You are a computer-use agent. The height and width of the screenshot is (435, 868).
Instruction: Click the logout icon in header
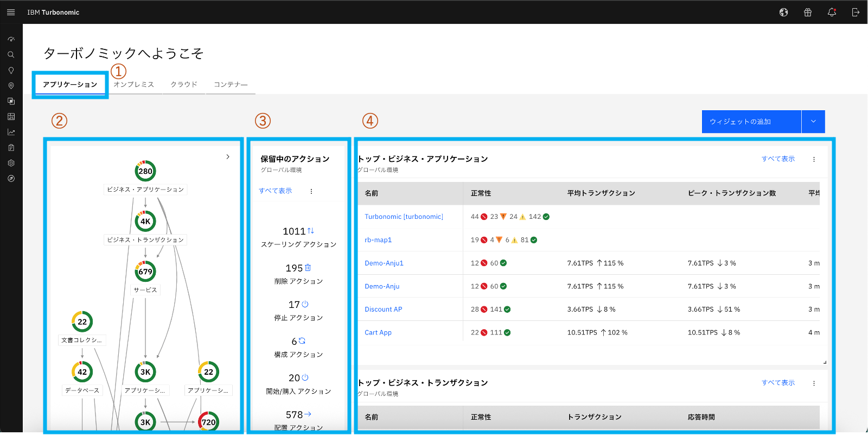856,12
